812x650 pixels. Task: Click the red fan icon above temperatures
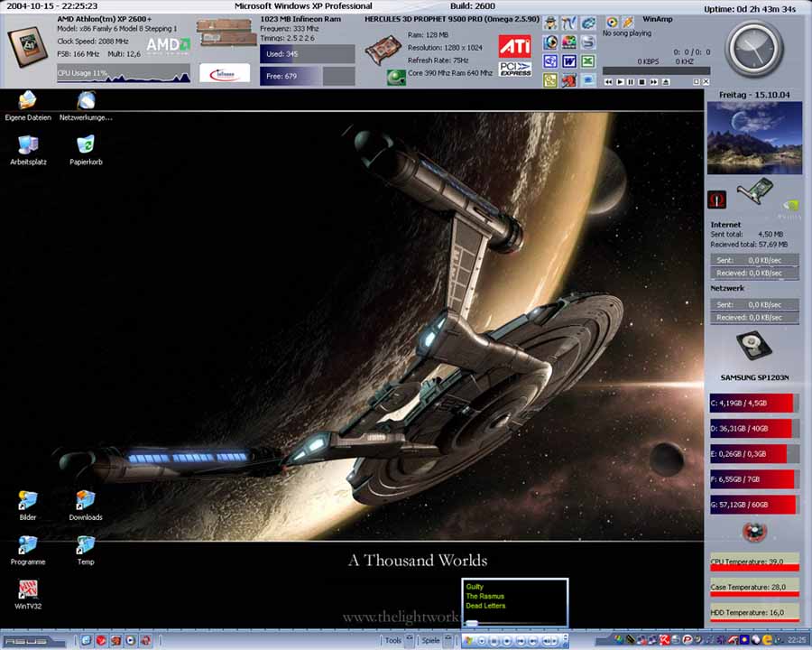click(x=754, y=532)
